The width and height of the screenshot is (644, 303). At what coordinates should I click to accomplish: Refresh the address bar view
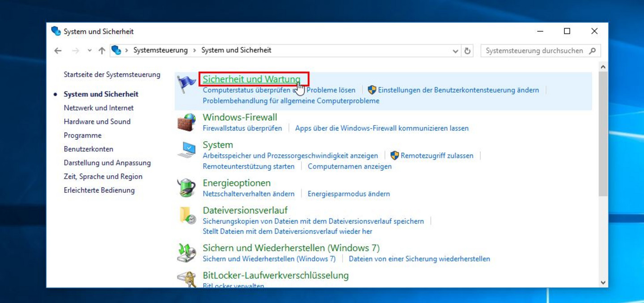coord(467,50)
